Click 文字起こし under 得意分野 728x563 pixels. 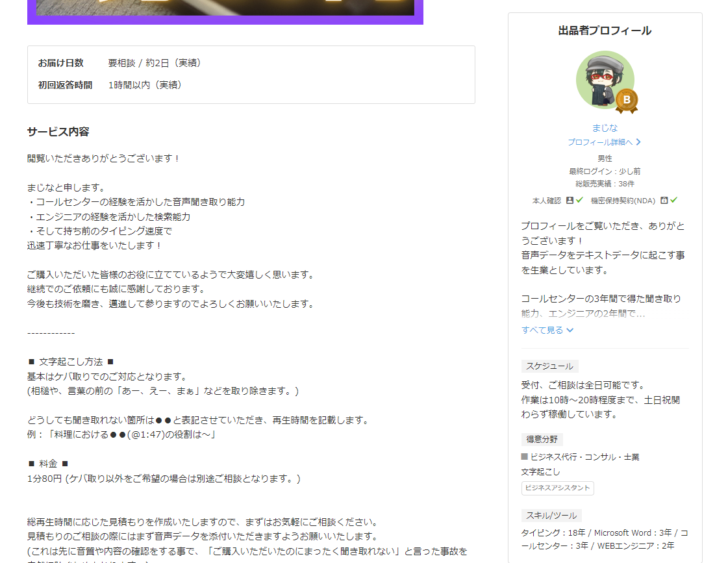coord(540,471)
